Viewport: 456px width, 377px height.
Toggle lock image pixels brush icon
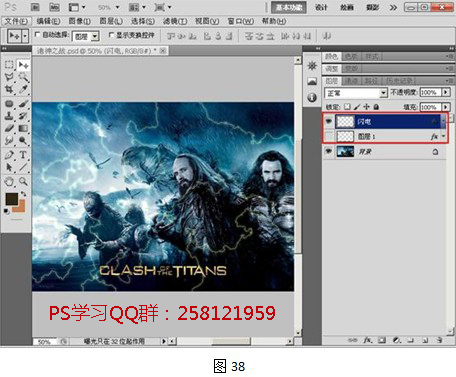[x=357, y=107]
